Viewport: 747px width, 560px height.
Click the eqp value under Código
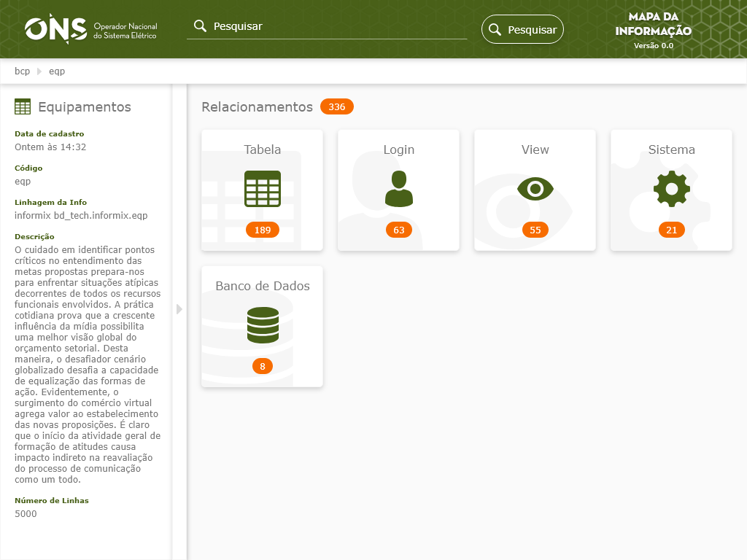(x=23, y=182)
